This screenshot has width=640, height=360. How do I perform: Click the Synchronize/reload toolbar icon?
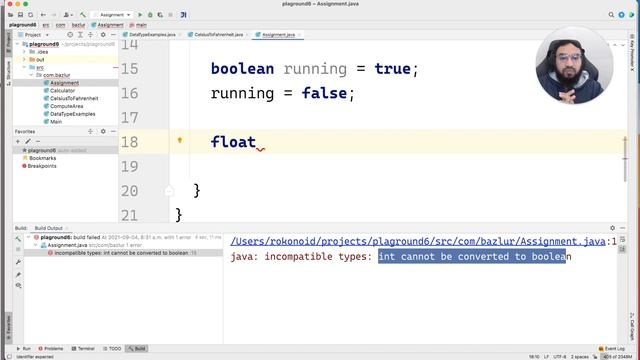tap(31, 15)
